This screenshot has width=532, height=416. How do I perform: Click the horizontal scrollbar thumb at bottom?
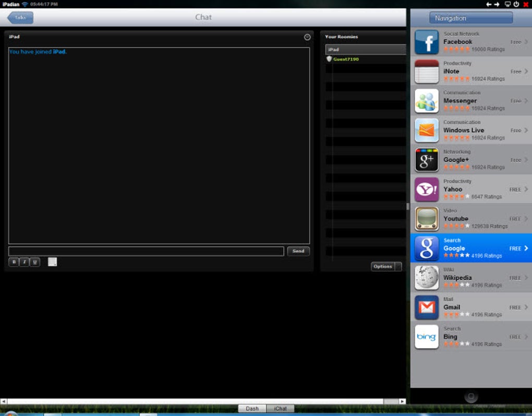click(x=391, y=401)
